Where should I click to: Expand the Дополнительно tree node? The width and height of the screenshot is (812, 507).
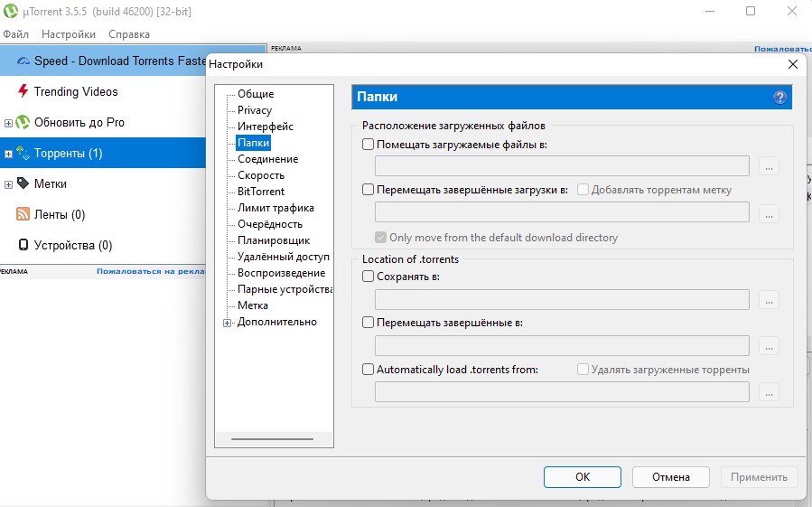(x=228, y=323)
